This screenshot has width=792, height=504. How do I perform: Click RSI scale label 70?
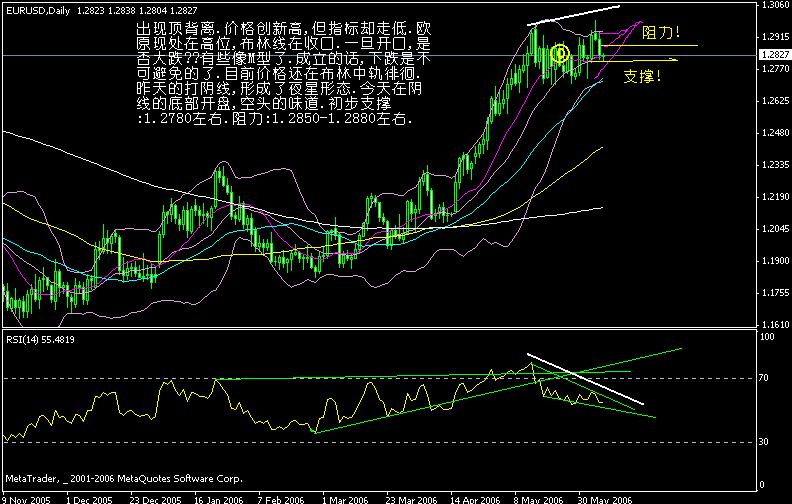pyautogui.click(x=764, y=378)
